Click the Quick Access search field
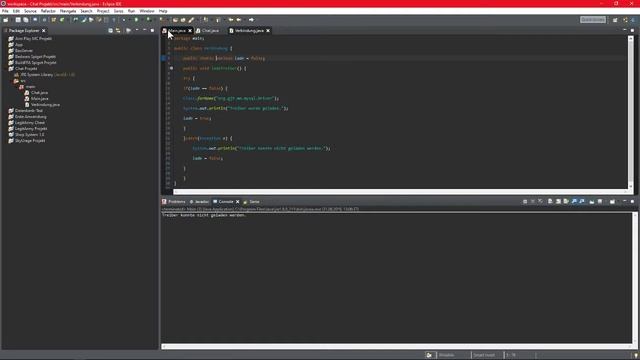This screenshot has width=640, height=360. 593,20
